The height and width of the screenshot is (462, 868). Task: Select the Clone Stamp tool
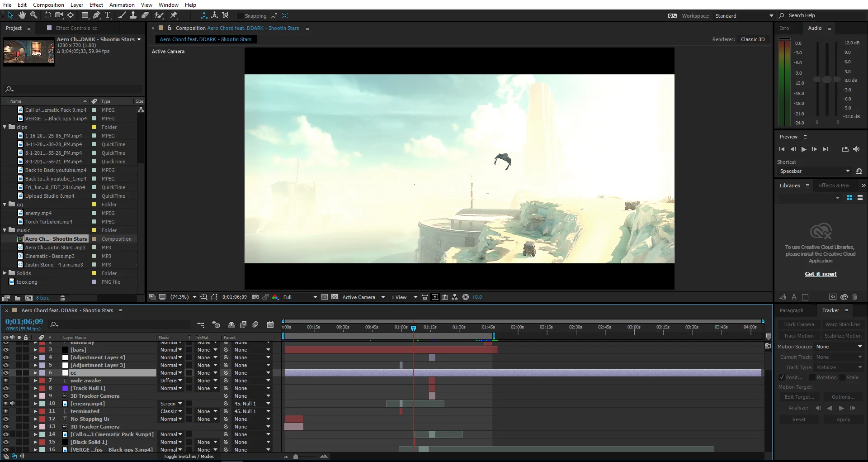pyautogui.click(x=133, y=15)
